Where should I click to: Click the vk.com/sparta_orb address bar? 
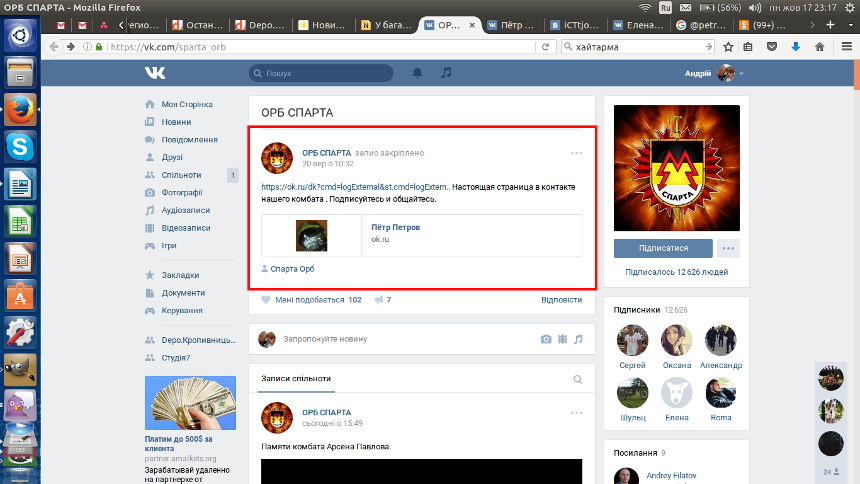coord(321,47)
